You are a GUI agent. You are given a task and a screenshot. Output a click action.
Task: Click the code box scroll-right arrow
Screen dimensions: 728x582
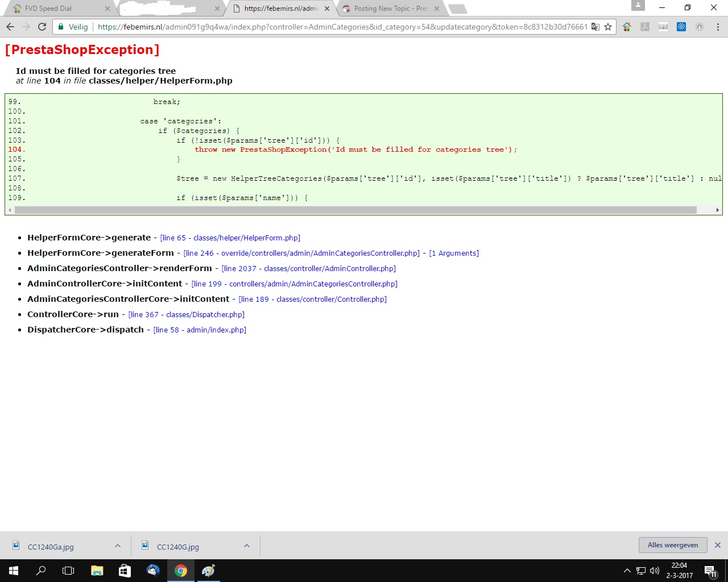click(x=718, y=210)
